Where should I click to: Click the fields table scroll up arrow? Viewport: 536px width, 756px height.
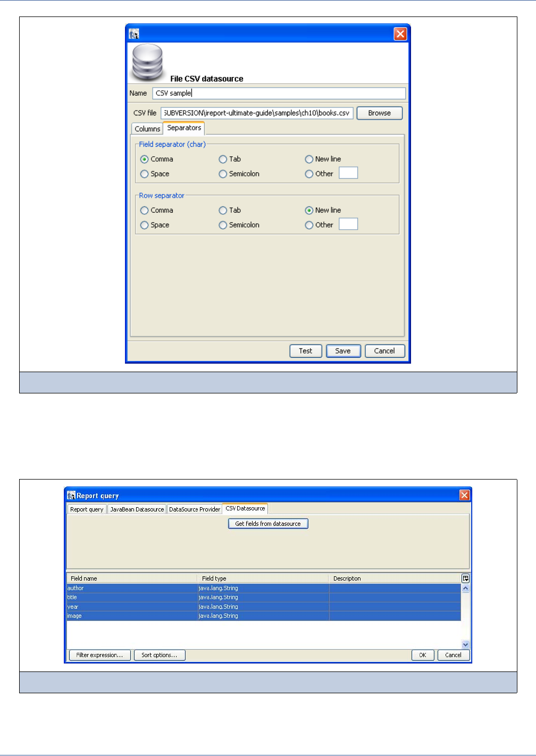click(465, 589)
